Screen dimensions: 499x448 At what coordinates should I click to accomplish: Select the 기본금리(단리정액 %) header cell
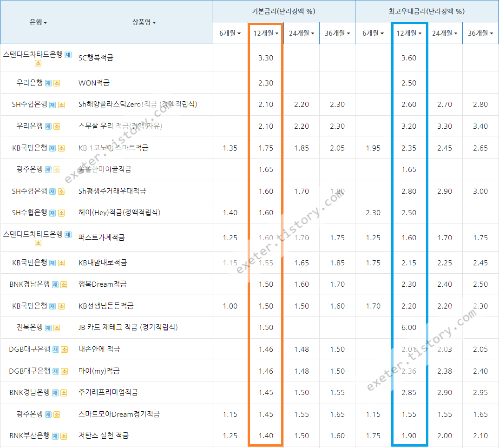pyautogui.click(x=283, y=12)
